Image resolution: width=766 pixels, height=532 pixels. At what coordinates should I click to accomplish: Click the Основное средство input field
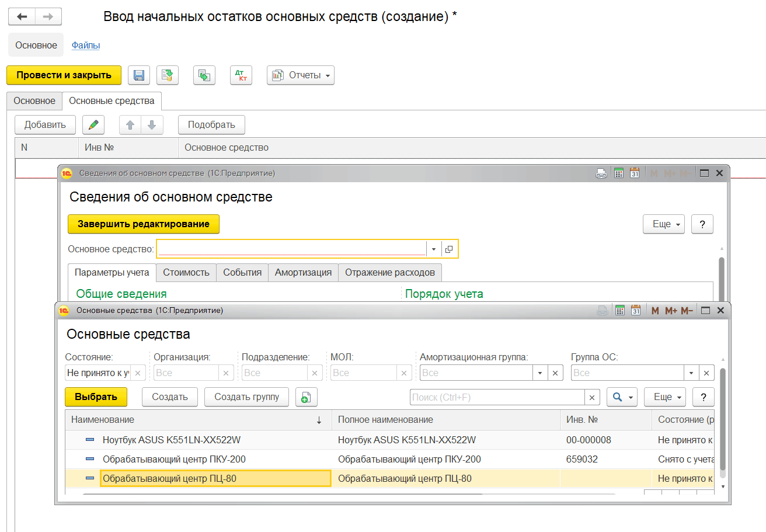(292, 249)
